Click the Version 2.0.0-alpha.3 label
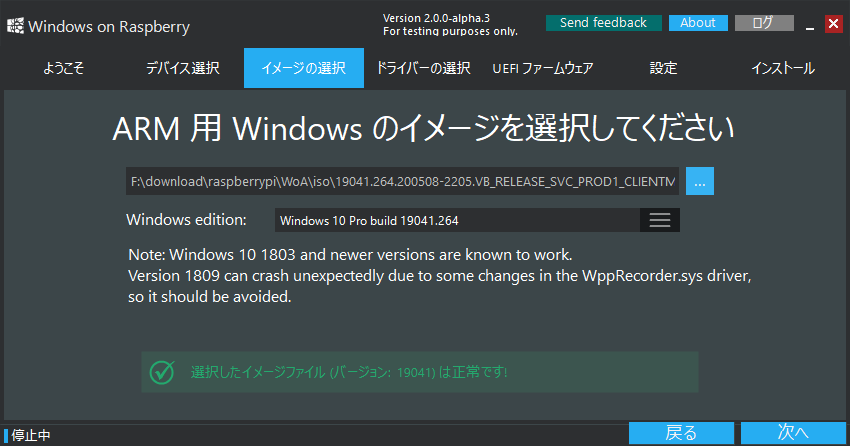Image resolution: width=850 pixels, height=446 pixels. click(436, 18)
